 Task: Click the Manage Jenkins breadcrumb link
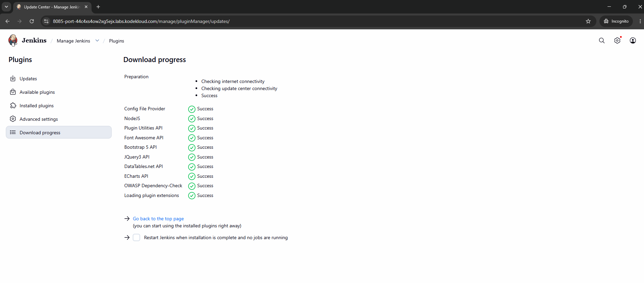click(73, 41)
